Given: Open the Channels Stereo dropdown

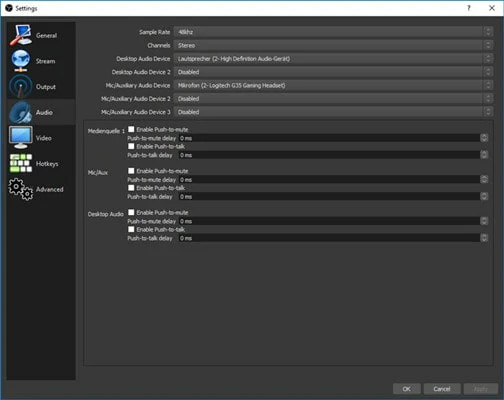Looking at the screenshot, I should click(x=333, y=45).
